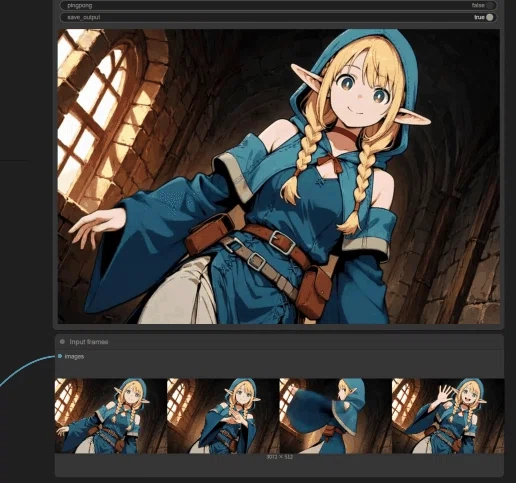Collapse the Input frames node via its dot

click(62, 342)
